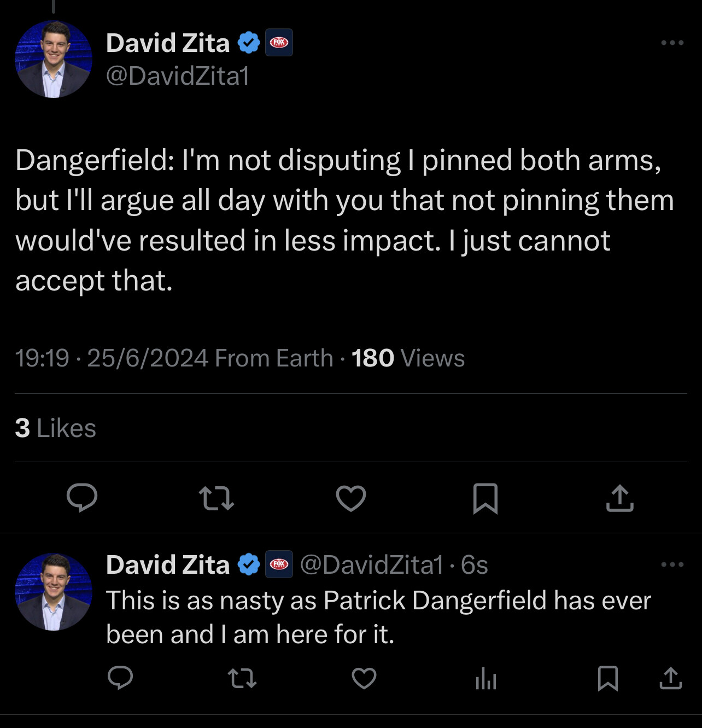The height and width of the screenshot is (728, 702).
Task: Share the reply tweet
Action: (671, 678)
